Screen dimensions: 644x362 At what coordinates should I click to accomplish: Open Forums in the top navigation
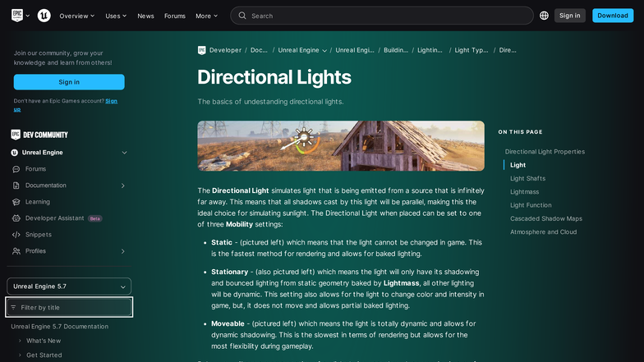pos(174,16)
